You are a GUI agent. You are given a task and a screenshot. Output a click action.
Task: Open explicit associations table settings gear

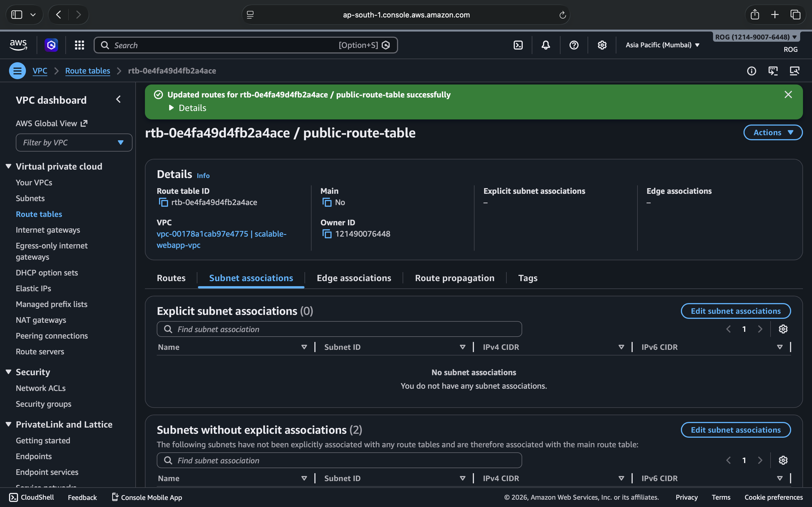(783, 329)
